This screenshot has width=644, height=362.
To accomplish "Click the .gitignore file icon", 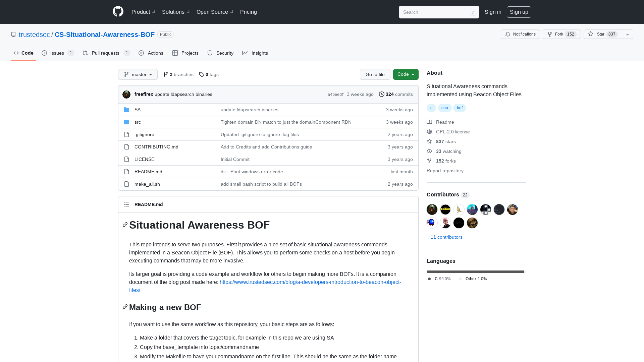I will [x=126, y=134].
